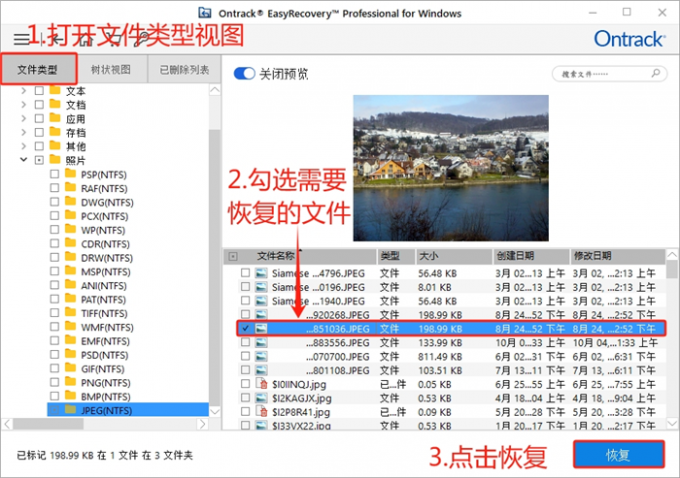Click the image icon of $I2KAGJX.jpg
Viewport: 680px width, 478px height.
[261, 398]
